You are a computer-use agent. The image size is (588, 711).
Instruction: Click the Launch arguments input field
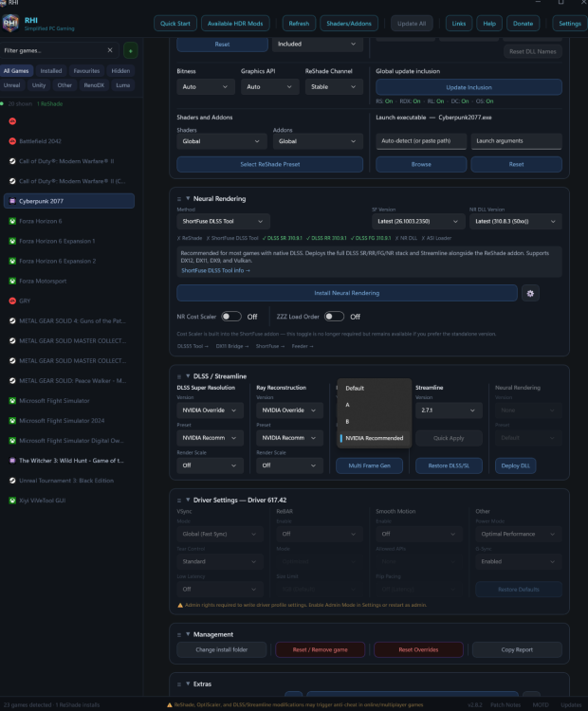[516, 141]
